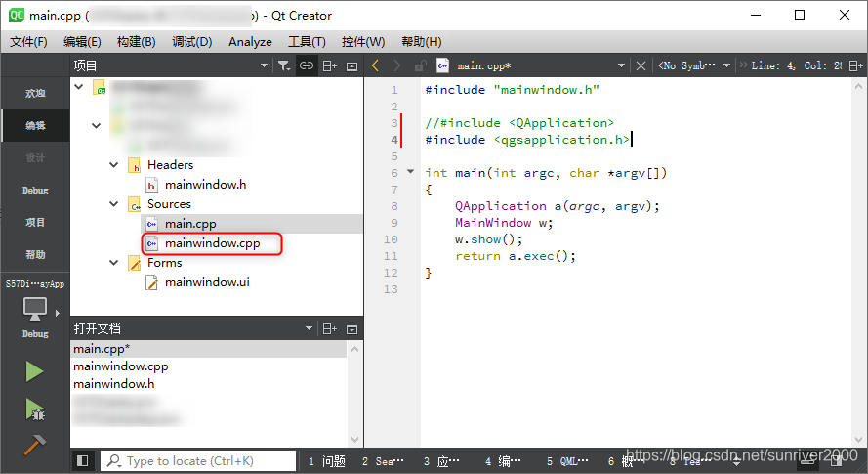Collapse the Forms folder

click(114, 263)
